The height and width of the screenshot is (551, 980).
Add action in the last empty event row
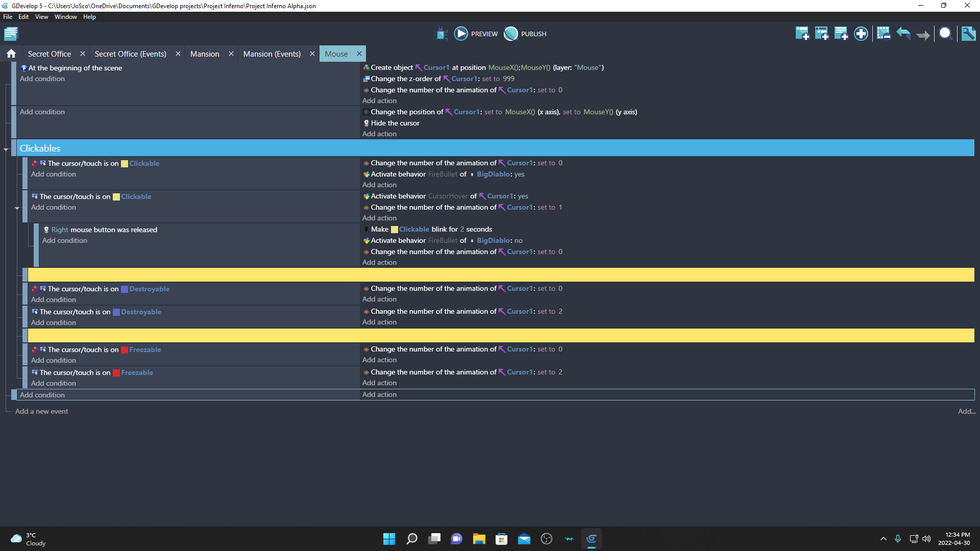[x=379, y=394]
